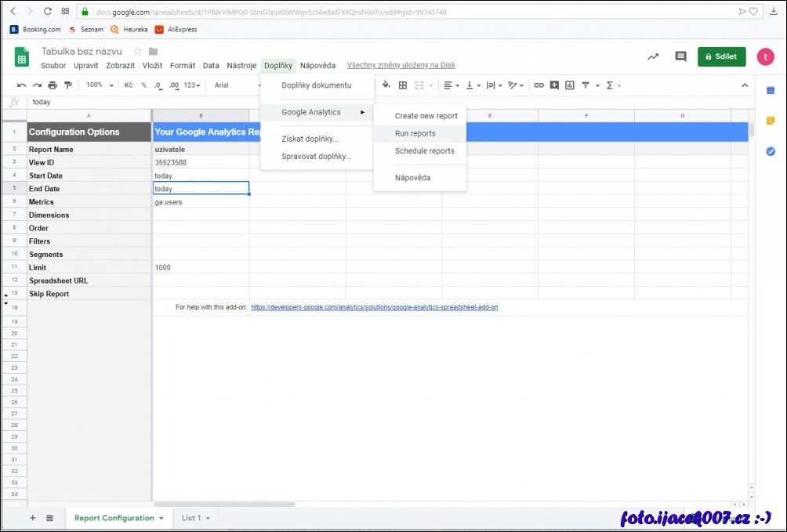The width and height of the screenshot is (787, 532).
Task: Choose Schedule reports menu entry
Action: click(x=424, y=151)
